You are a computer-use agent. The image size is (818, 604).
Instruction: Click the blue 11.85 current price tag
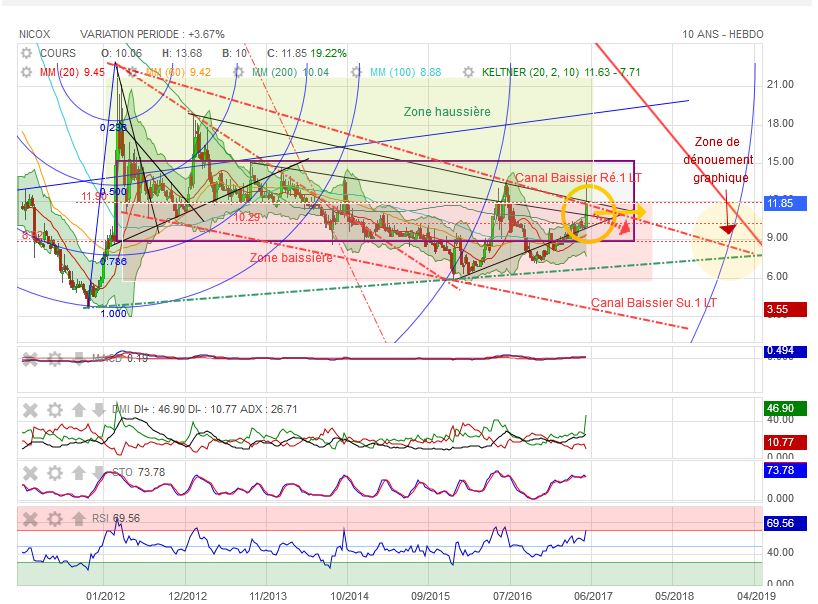785,203
